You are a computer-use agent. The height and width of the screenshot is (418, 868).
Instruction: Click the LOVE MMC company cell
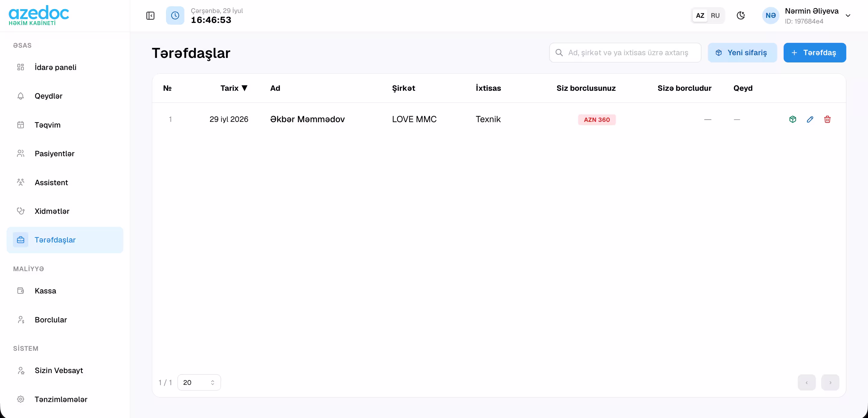(414, 119)
